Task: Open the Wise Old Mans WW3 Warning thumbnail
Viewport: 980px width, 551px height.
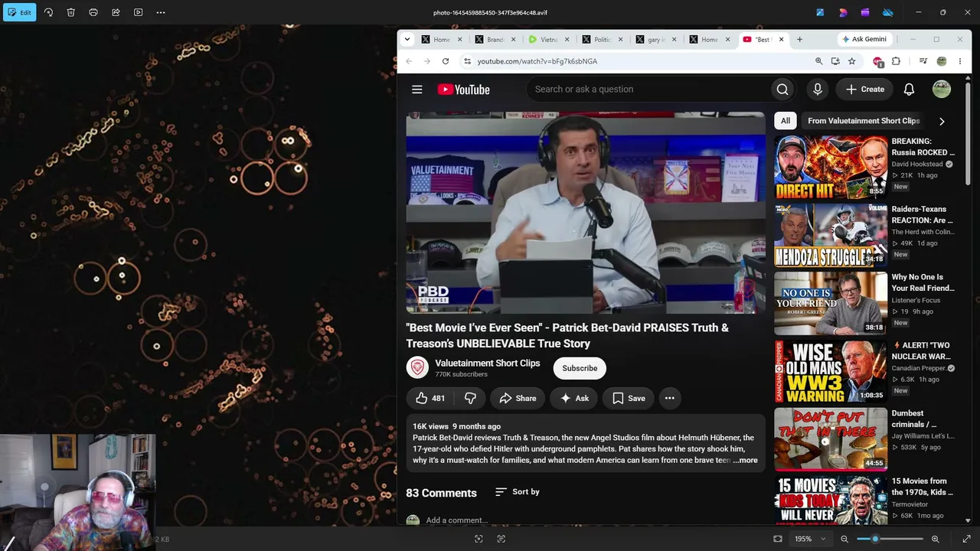Action: (x=831, y=372)
